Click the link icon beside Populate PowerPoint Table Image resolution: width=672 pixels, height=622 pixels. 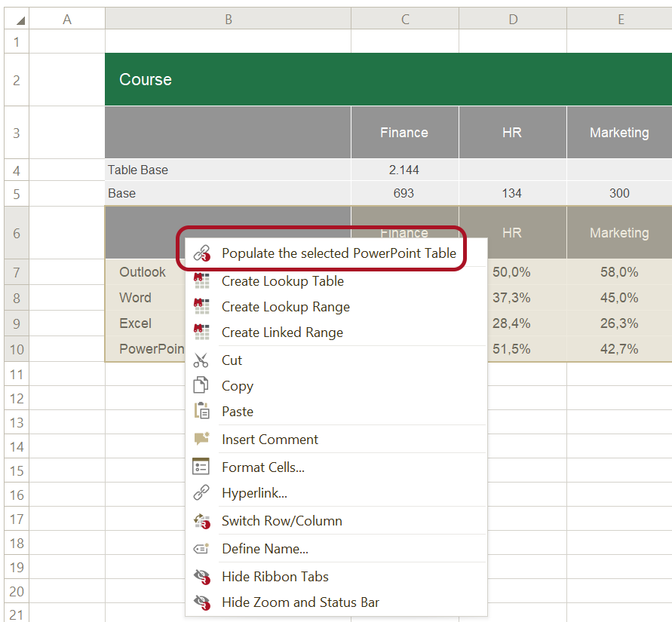coord(201,253)
